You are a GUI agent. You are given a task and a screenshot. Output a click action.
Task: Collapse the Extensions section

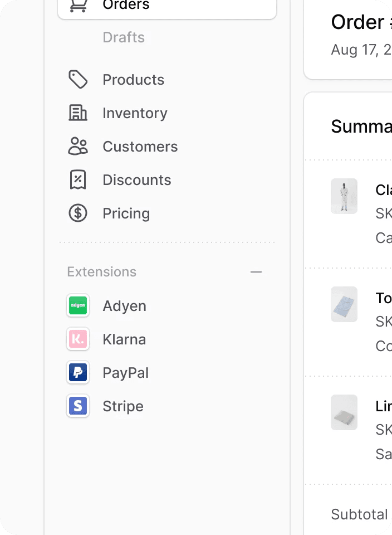(256, 271)
